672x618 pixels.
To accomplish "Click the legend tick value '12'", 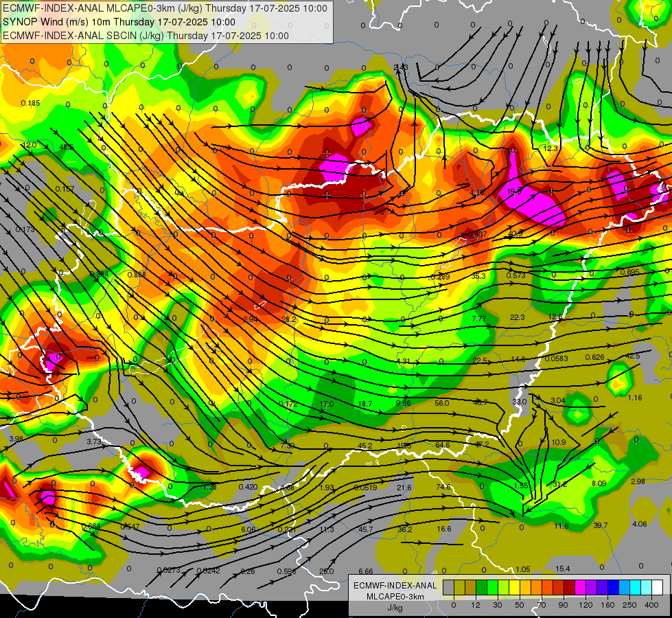I will coord(475,605).
